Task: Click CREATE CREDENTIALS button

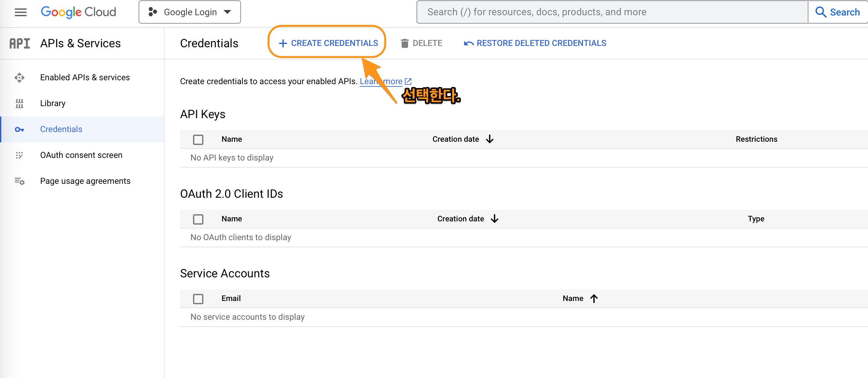Action: point(328,43)
